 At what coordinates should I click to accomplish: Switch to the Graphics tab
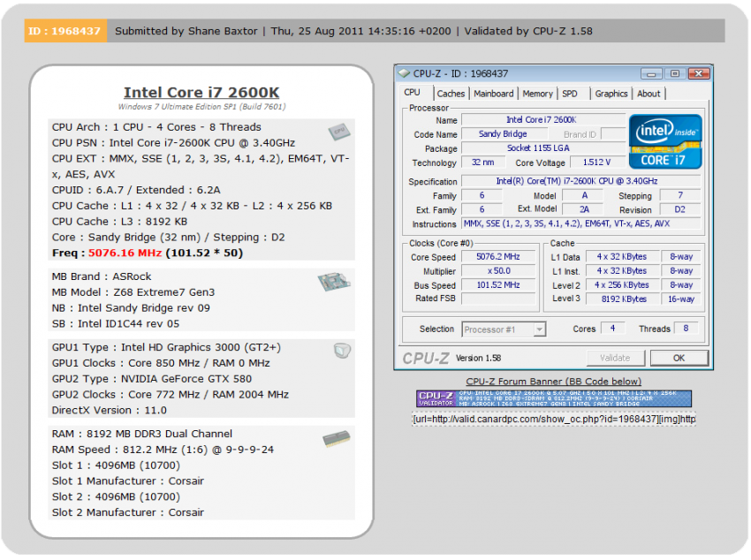click(x=611, y=94)
